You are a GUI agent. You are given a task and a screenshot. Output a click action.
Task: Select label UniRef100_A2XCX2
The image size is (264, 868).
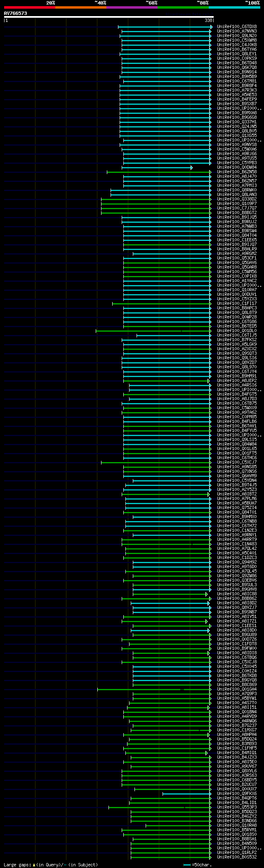click(x=237, y=349)
